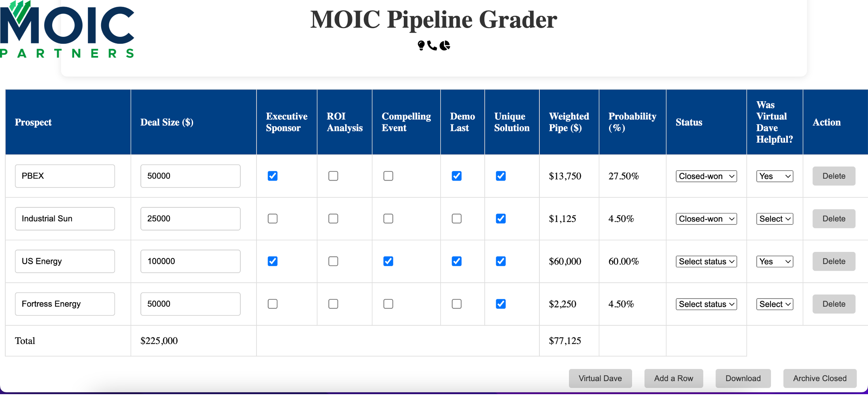Open the Status dropdown for PBEX
The height and width of the screenshot is (397, 868).
click(x=706, y=176)
